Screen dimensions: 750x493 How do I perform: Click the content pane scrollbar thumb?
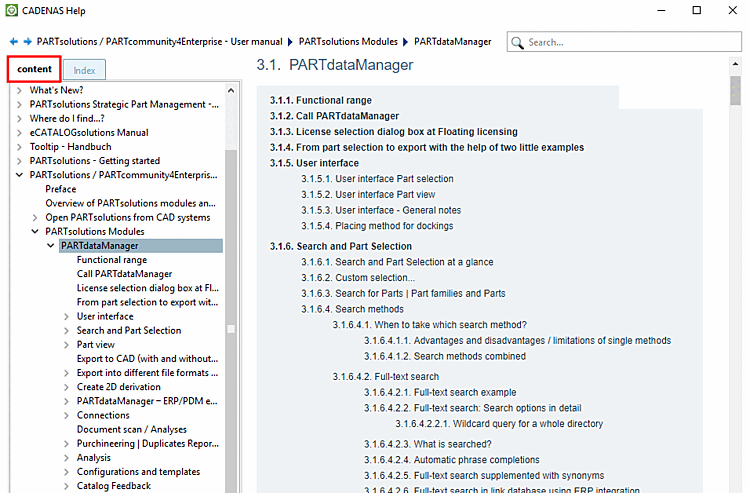pyautogui.click(x=735, y=90)
